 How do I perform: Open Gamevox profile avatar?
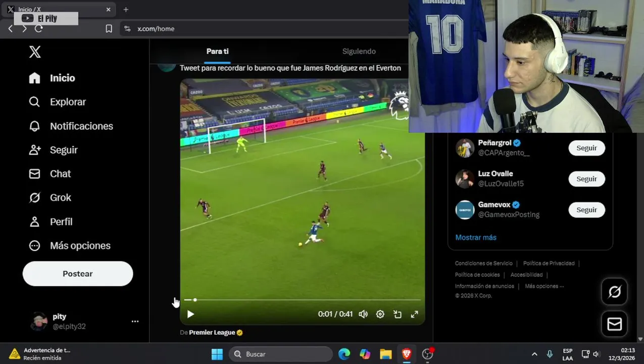[465, 210]
